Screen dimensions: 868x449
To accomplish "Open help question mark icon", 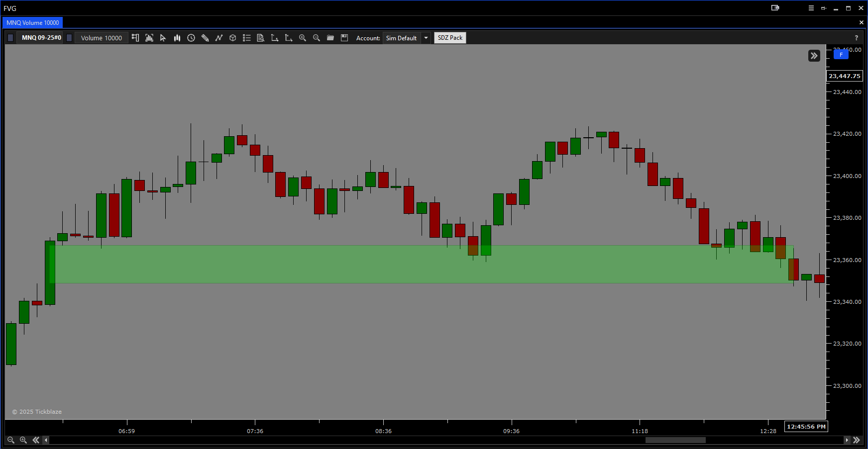I will coord(857,38).
